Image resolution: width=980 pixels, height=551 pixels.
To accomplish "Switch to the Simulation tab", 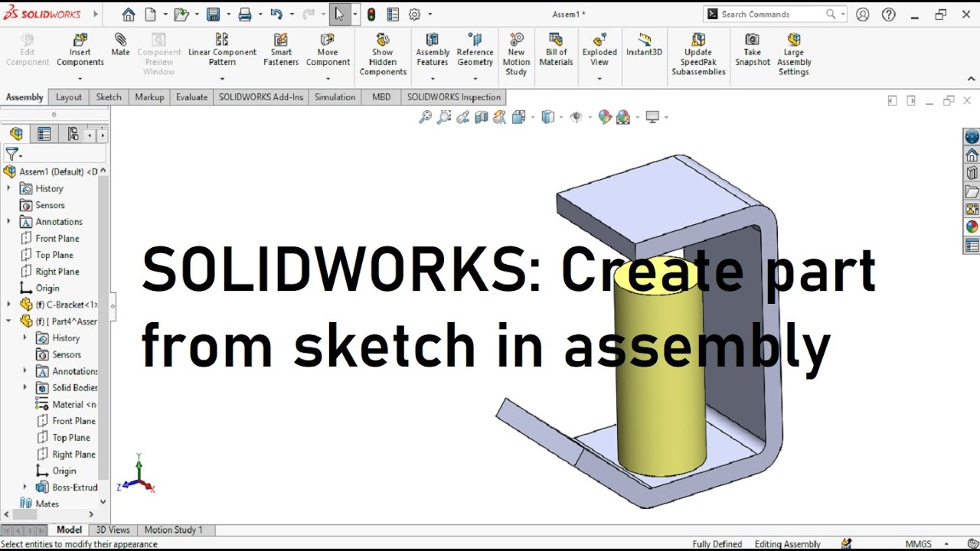I will 335,97.
